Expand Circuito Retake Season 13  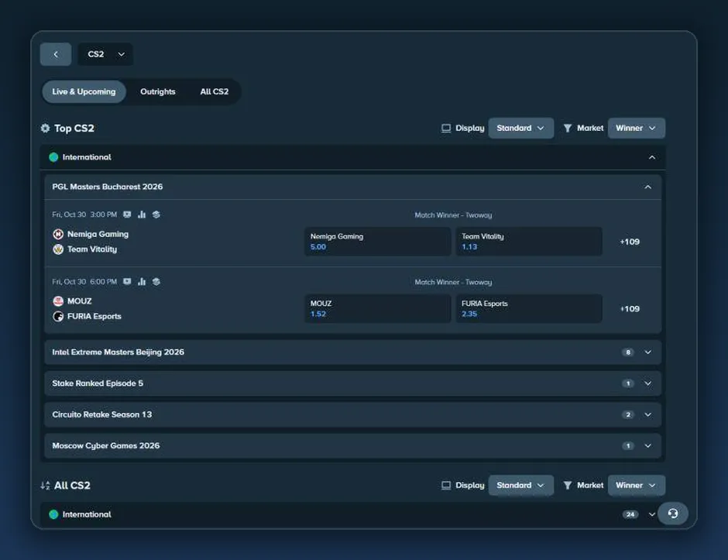tap(353, 414)
